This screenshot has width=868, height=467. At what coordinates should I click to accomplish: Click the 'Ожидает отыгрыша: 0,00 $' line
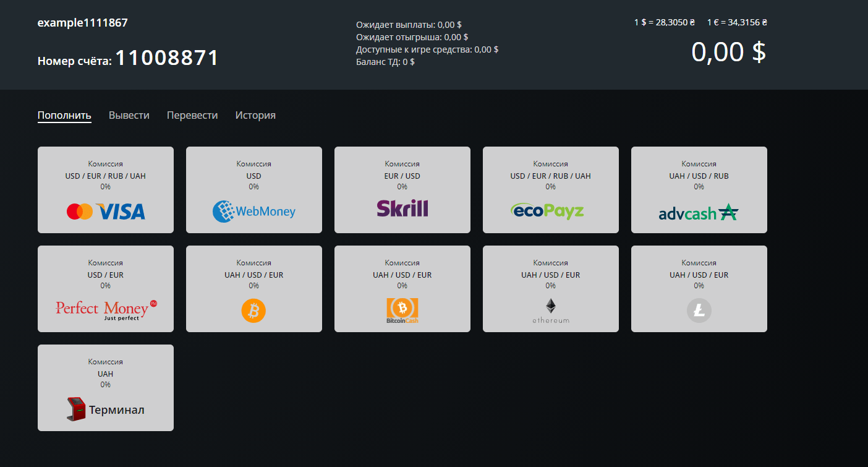412,37
